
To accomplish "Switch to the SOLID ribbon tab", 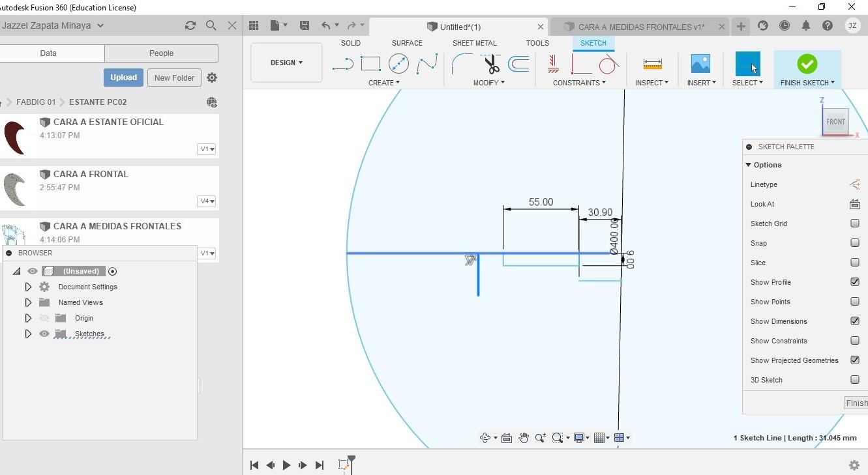I will (x=351, y=43).
